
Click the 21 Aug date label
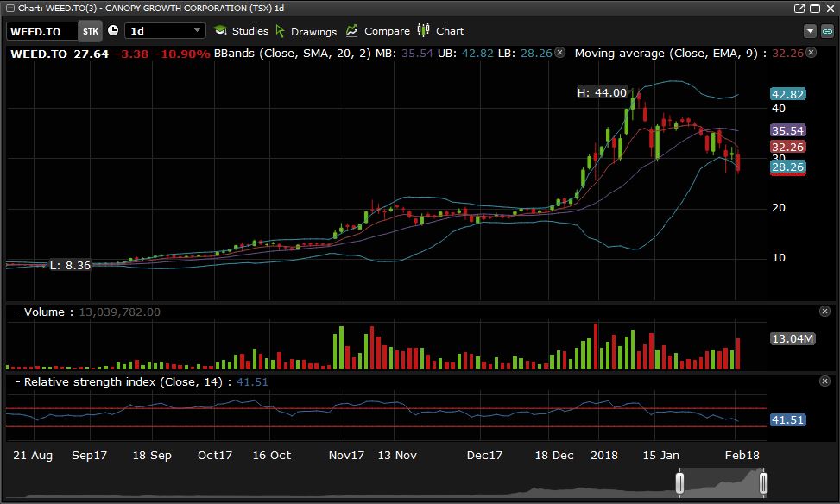click(33, 456)
